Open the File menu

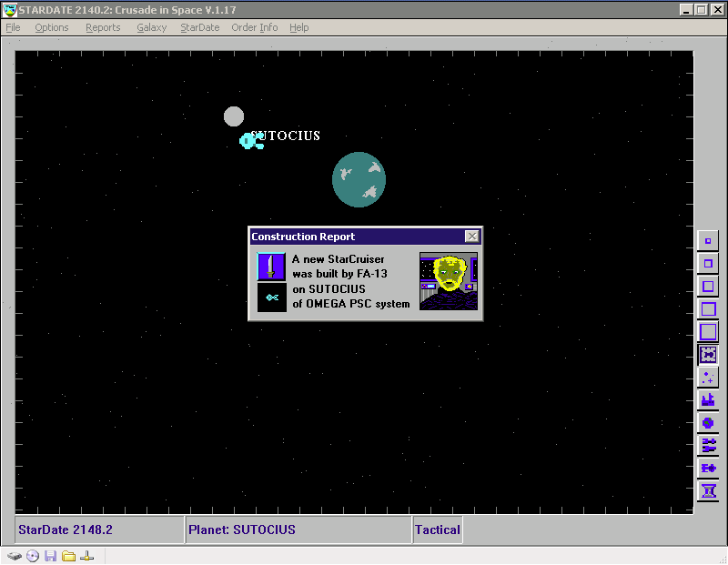pyautogui.click(x=13, y=27)
